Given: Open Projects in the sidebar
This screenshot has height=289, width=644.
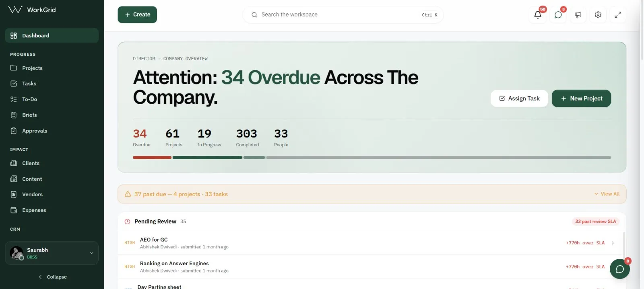Looking at the screenshot, I should [52, 68].
